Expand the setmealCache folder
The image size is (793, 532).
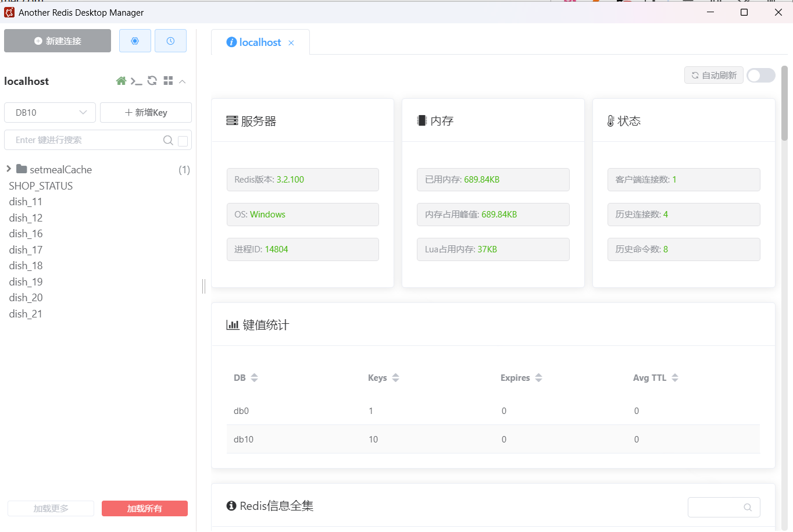coord(9,169)
